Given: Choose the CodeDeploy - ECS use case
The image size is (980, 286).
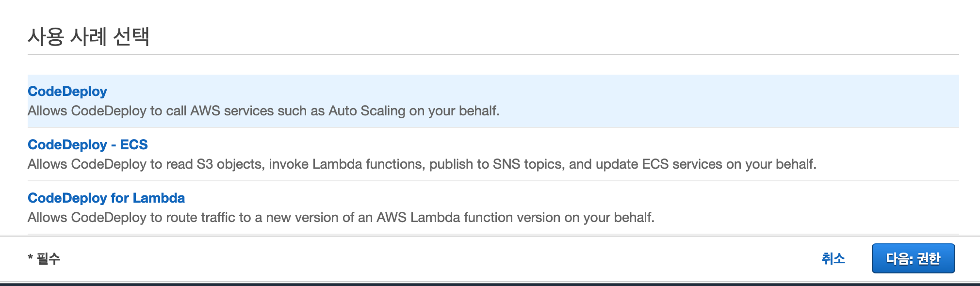Looking at the screenshot, I should (88, 144).
